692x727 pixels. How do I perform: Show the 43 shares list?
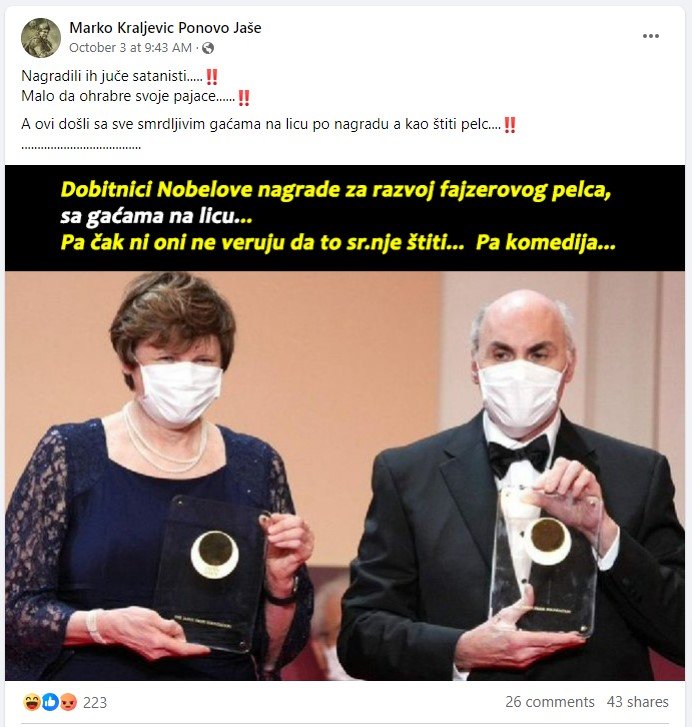click(638, 701)
